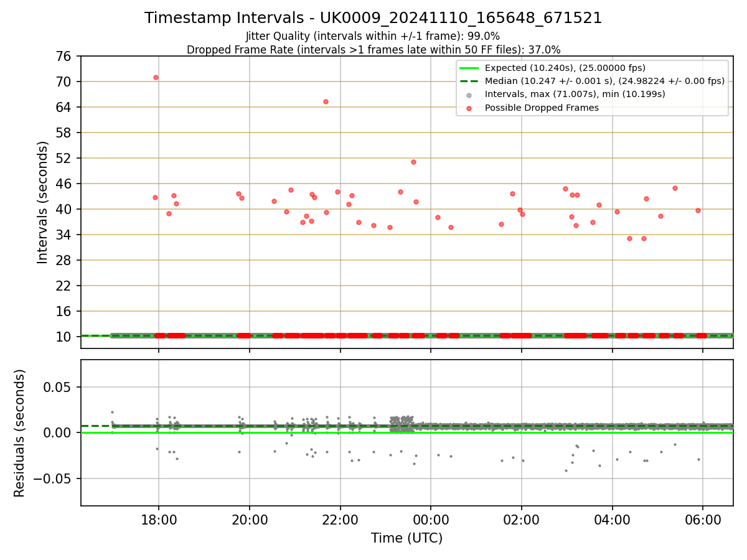This screenshot has width=747, height=560.
Task: Click legend entry "Expected (10.240s), (25.00000 fps)"
Action: click(565, 68)
